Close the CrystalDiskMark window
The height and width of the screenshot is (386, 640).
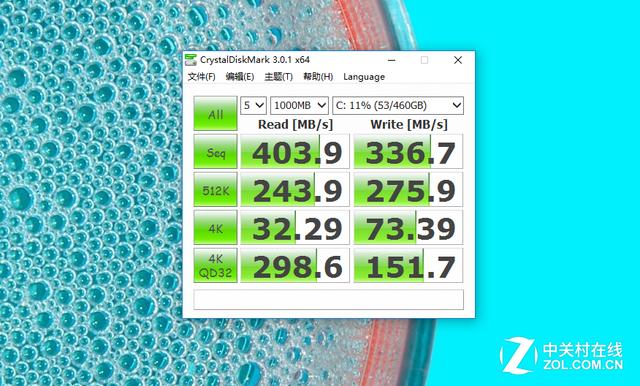coord(458,60)
